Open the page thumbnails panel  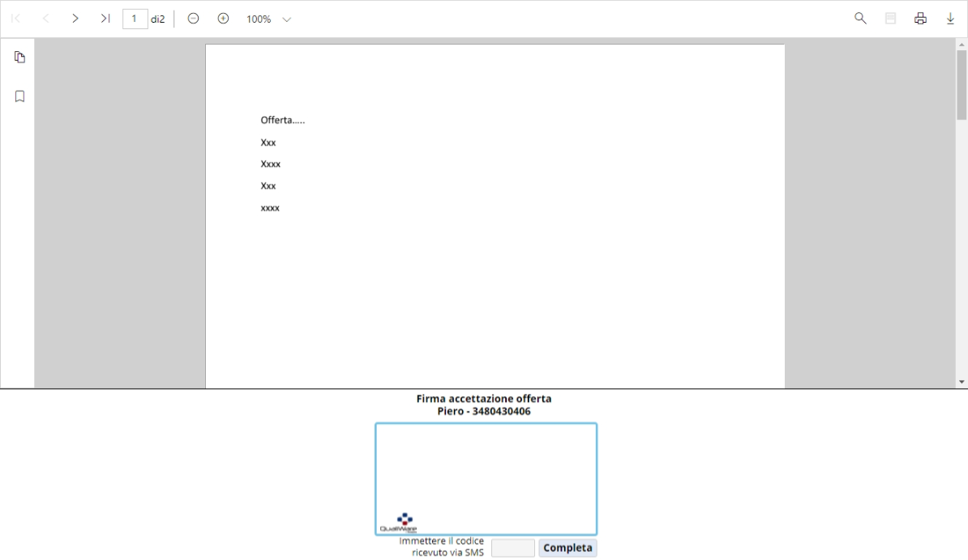tap(19, 57)
